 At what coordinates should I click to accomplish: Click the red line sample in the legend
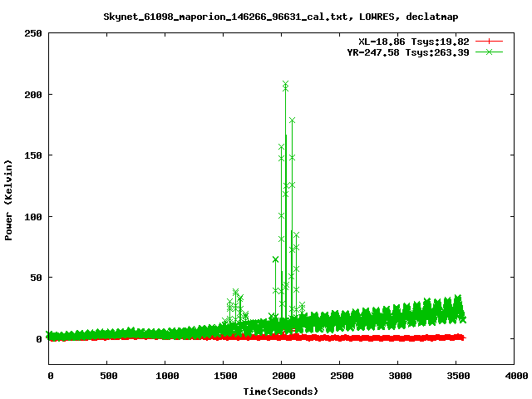point(490,41)
